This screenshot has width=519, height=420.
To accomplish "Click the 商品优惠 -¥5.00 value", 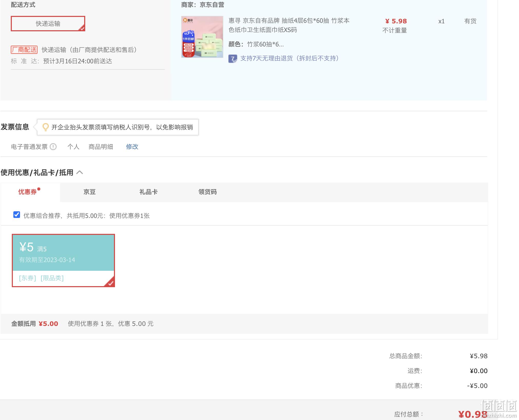I will pyautogui.click(x=477, y=386).
